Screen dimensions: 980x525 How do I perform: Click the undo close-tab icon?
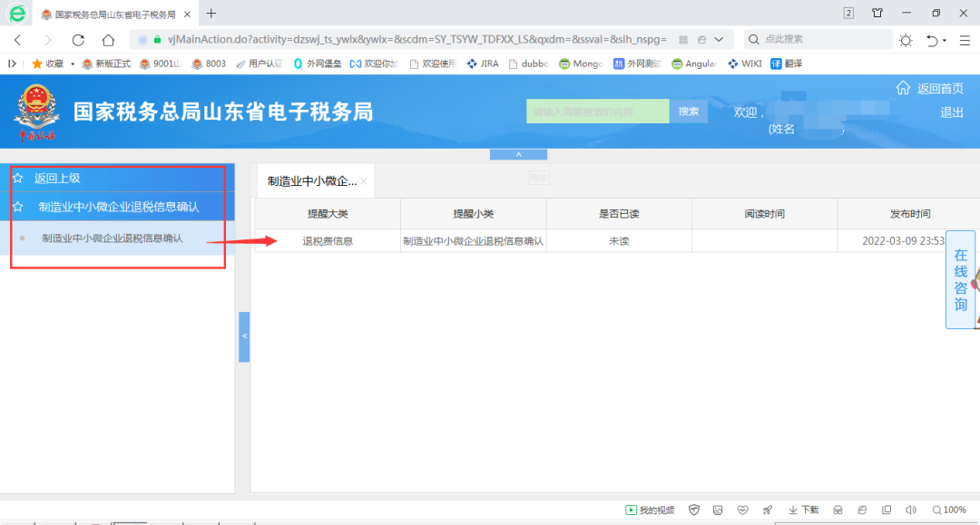(932, 40)
